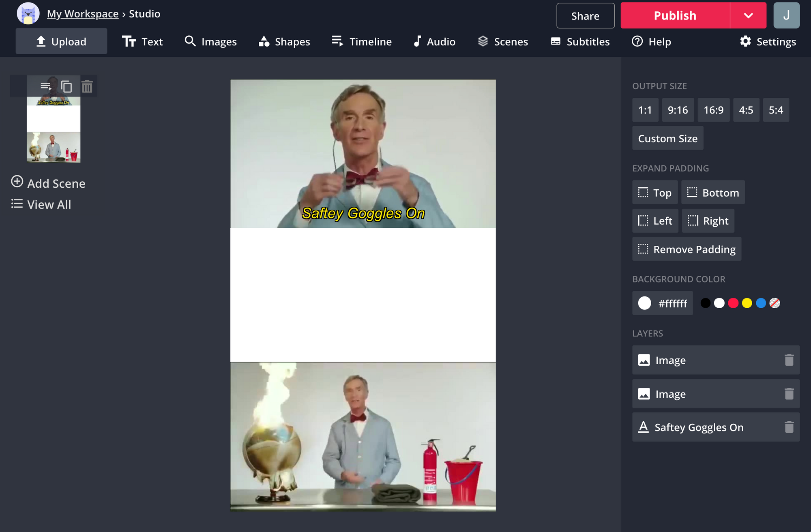This screenshot has width=811, height=532.
Task: Choose the 1:1 aspect ratio
Action: click(645, 110)
